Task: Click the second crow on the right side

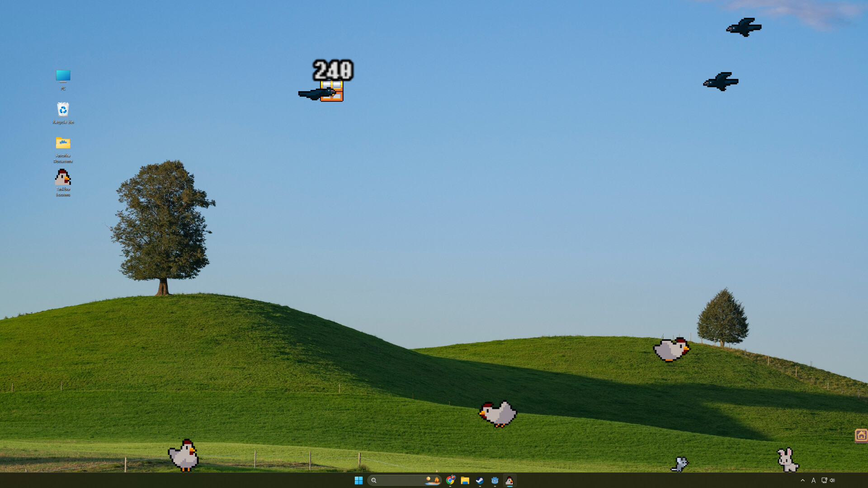Action: [x=722, y=81]
